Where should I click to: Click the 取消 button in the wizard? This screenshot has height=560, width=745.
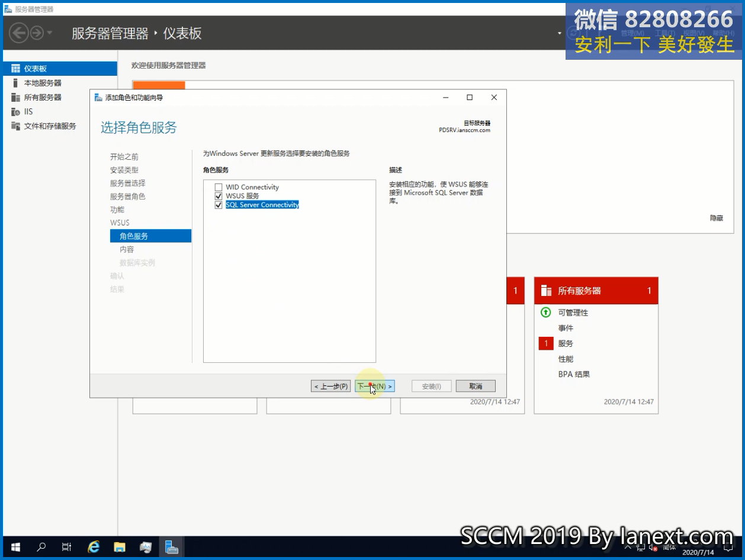coord(476,386)
